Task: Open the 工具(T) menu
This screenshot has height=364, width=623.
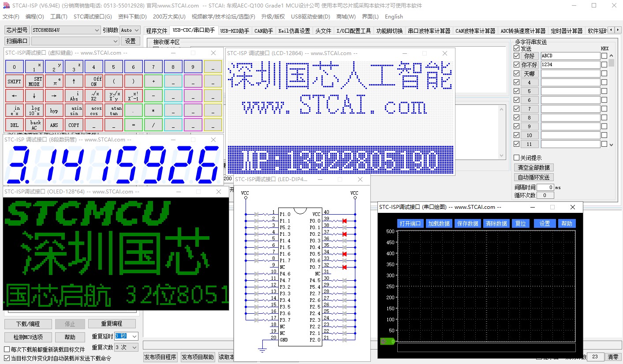Action: pyautogui.click(x=59, y=17)
